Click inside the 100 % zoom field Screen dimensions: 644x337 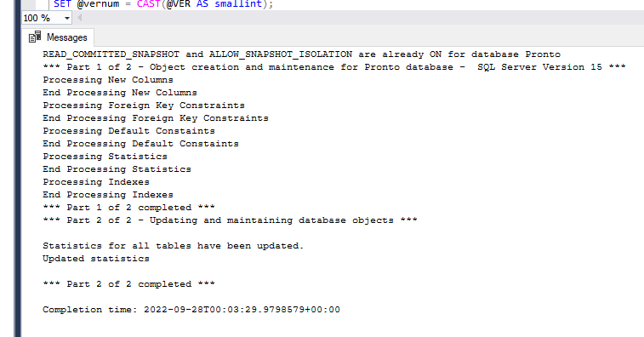pos(42,18)
